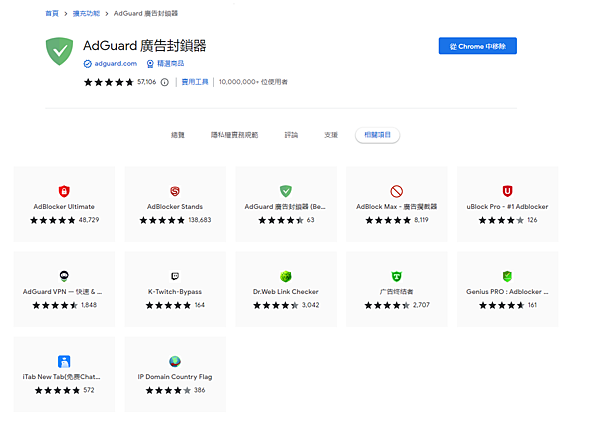The image size is (600, 423).
Task: Click the AdGuard (Be... card title
Action: point(285,207)
